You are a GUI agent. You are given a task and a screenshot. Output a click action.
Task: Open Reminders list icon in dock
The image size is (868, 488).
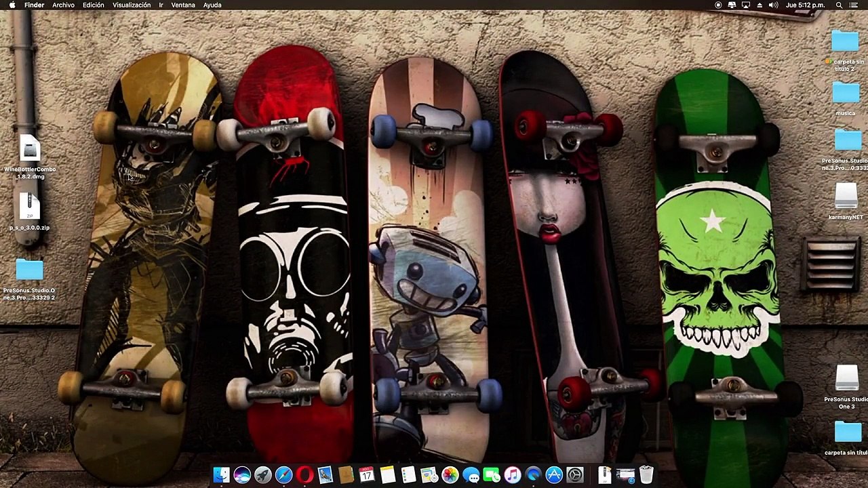tap(408, 475)
